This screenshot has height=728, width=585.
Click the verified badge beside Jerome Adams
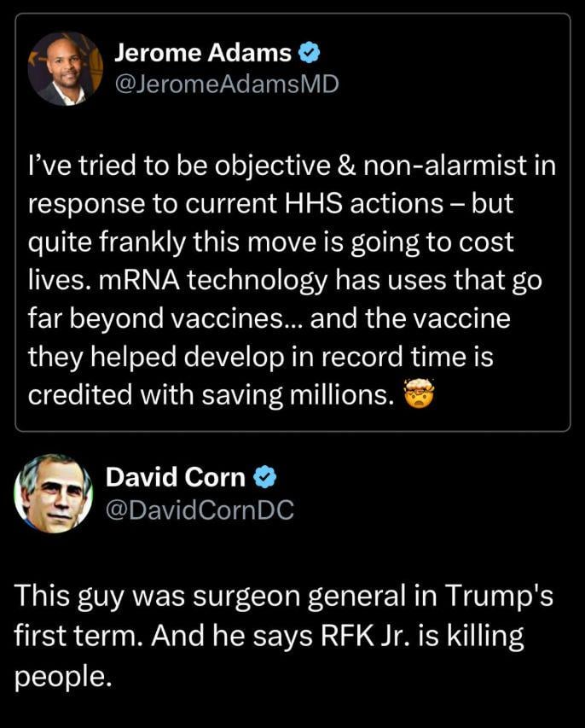pyautogui.click(x=308, y=53)
